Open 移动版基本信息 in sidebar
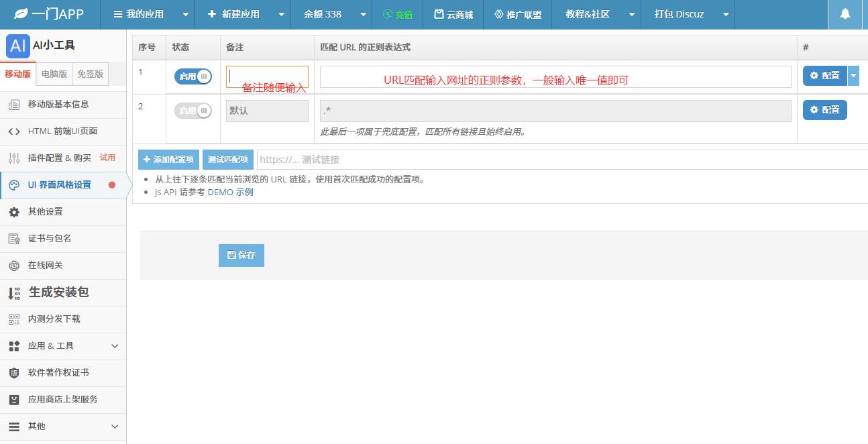The width and height of the screenshot is (868, 444). pos(63,105)
